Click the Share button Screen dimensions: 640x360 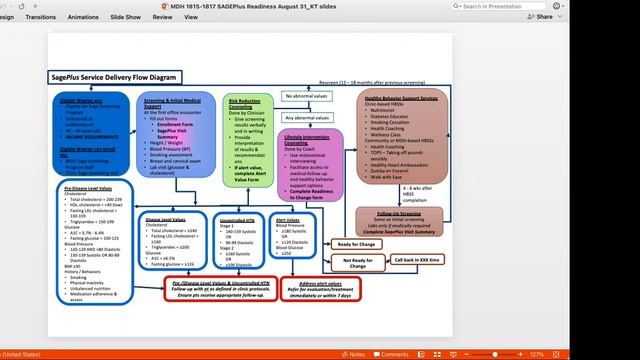(540, 17)
